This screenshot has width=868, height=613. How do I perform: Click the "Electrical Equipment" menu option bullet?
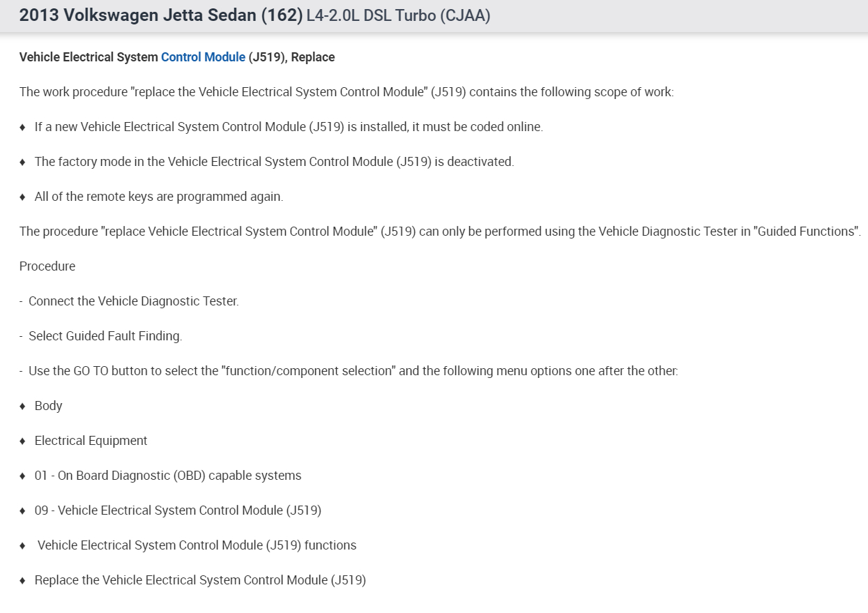(91, 441)
